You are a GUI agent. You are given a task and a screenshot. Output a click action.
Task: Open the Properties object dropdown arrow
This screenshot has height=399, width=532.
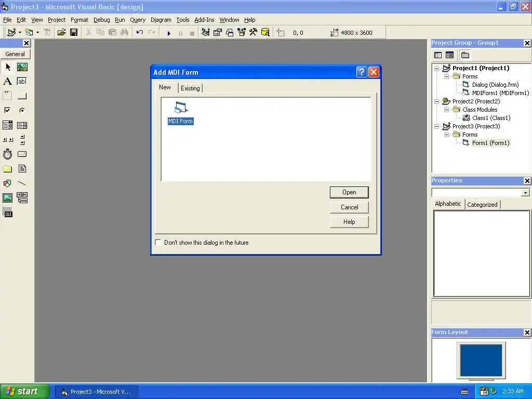pyautogui.click(x=525, y=193)
